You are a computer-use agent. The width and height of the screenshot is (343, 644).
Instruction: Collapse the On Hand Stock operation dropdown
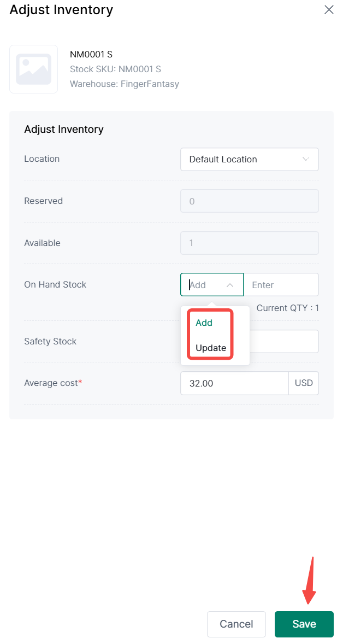click(211, 285)
